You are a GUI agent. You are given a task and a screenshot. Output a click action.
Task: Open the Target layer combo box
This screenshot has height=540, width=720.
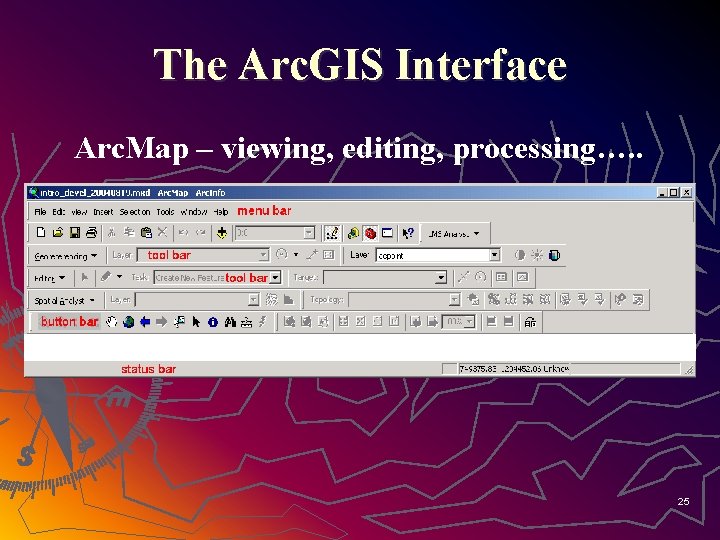pos(385,277)
